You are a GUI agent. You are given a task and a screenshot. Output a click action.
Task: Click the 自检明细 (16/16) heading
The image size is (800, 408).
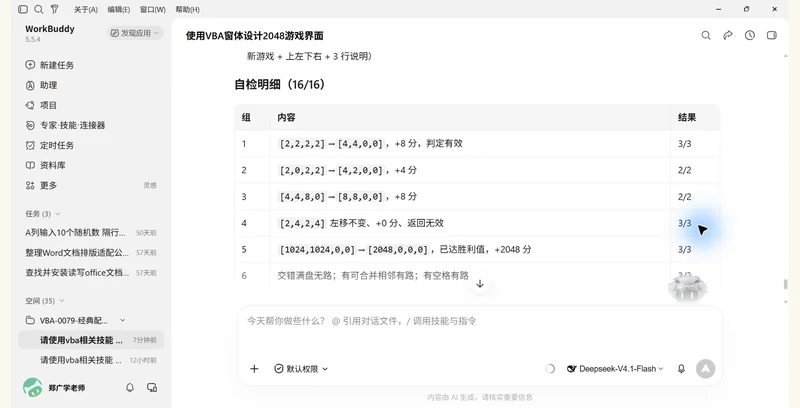[x=280, y=84]
